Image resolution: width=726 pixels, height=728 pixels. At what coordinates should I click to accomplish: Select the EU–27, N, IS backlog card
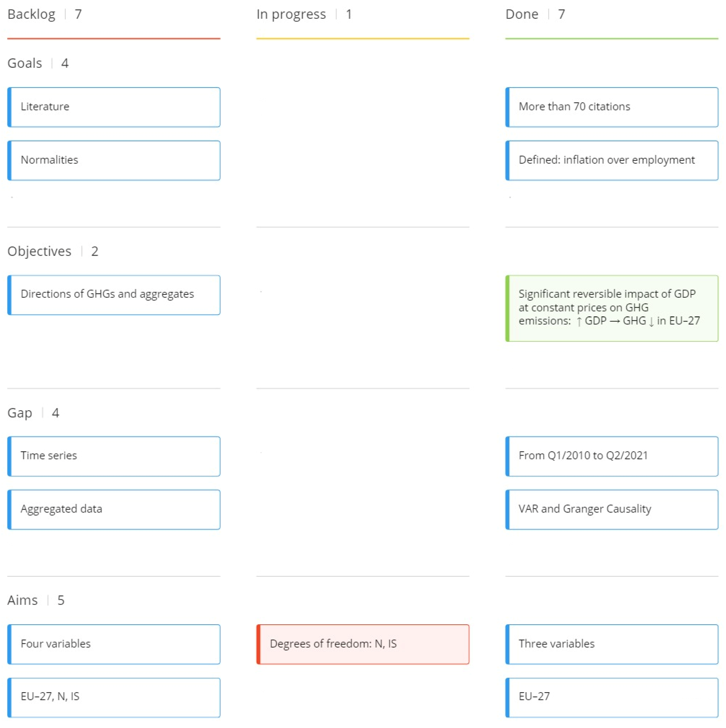113,697
